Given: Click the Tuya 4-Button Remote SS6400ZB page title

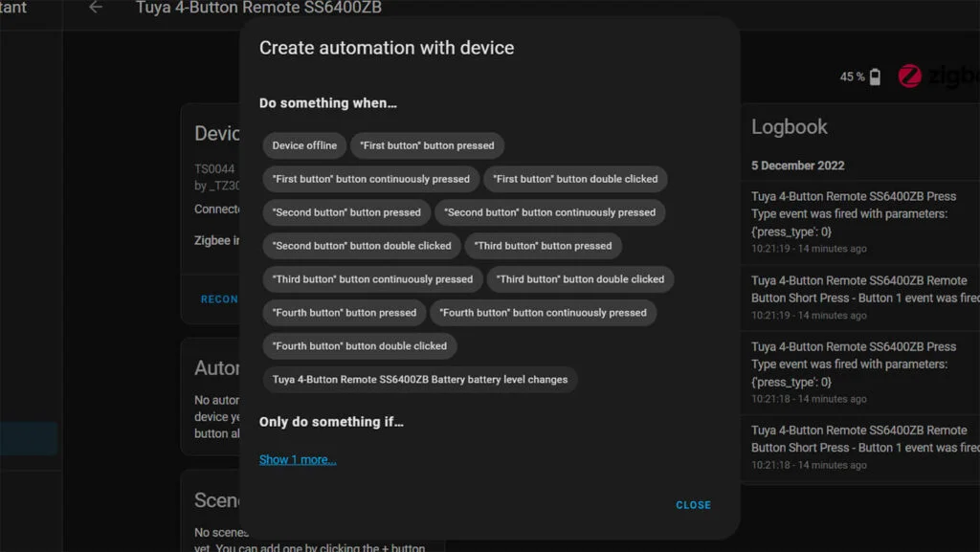Looking at the screenshot, I should tap(258, 8).
